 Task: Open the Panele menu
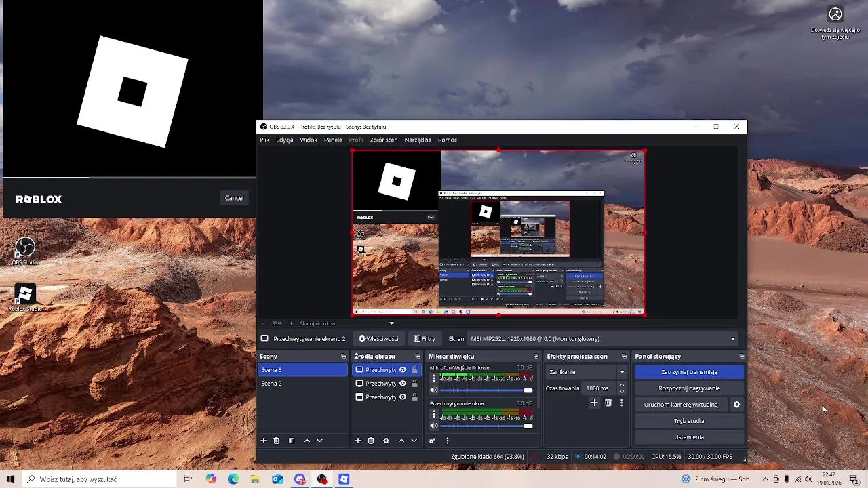click(x=333, y=140)
